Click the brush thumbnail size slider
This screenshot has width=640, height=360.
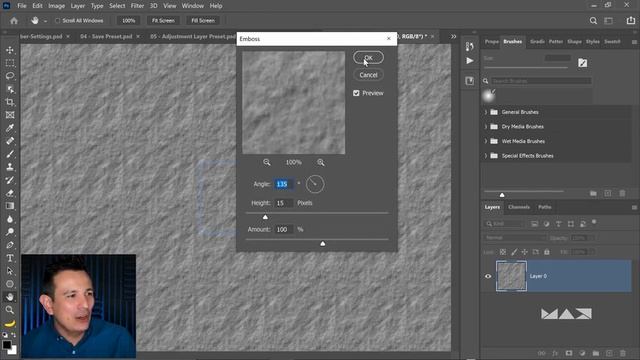pos(524,192)
